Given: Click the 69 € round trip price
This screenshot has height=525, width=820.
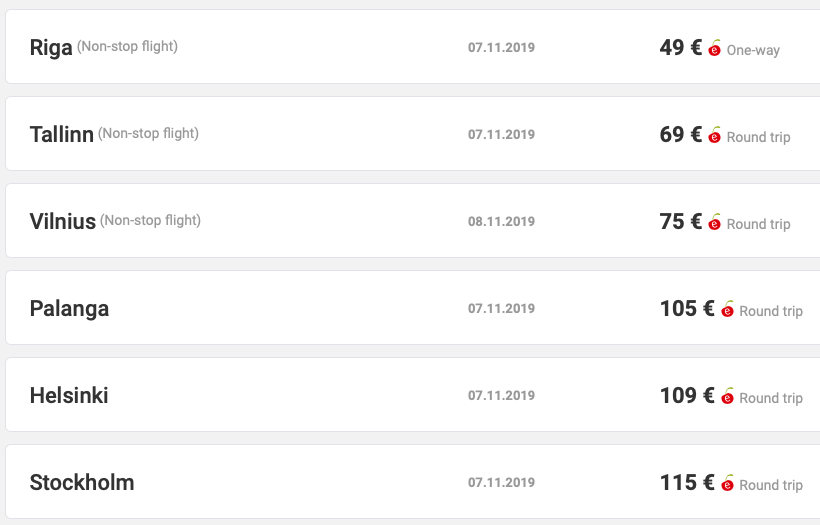Looking at the screenshot, I should pos(680,134).
